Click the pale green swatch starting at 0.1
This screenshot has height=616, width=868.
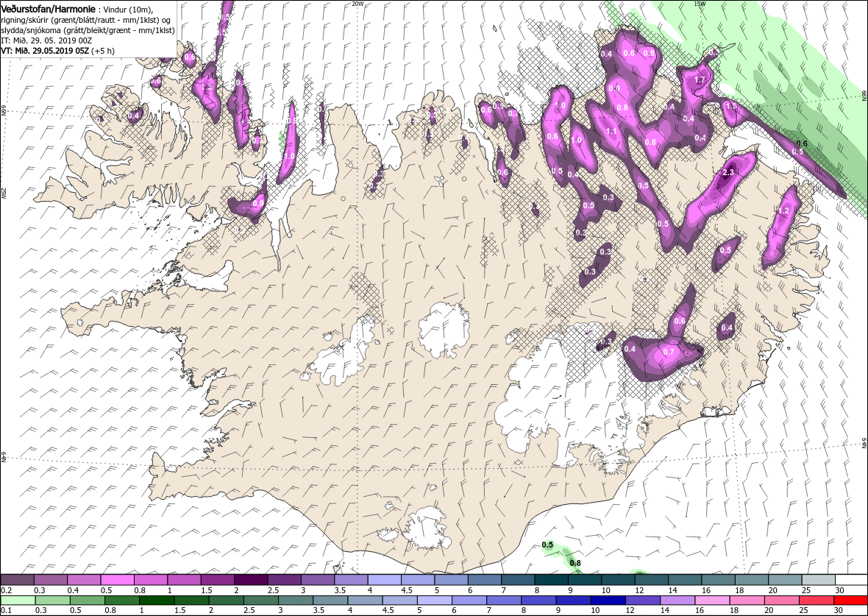point(18,601)
